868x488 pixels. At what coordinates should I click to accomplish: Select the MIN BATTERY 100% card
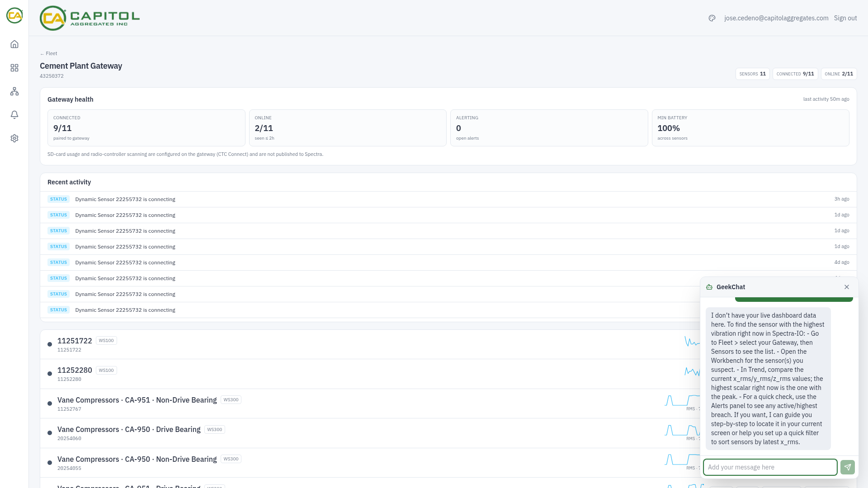click(750, 128)
